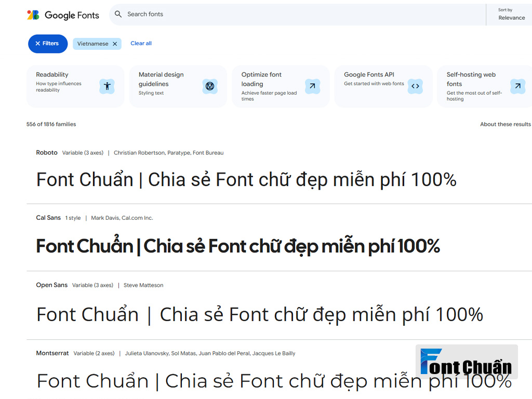Click the Roboto preview text sample
The width and height of the screenshot is (532, 399).
[246, 179]
